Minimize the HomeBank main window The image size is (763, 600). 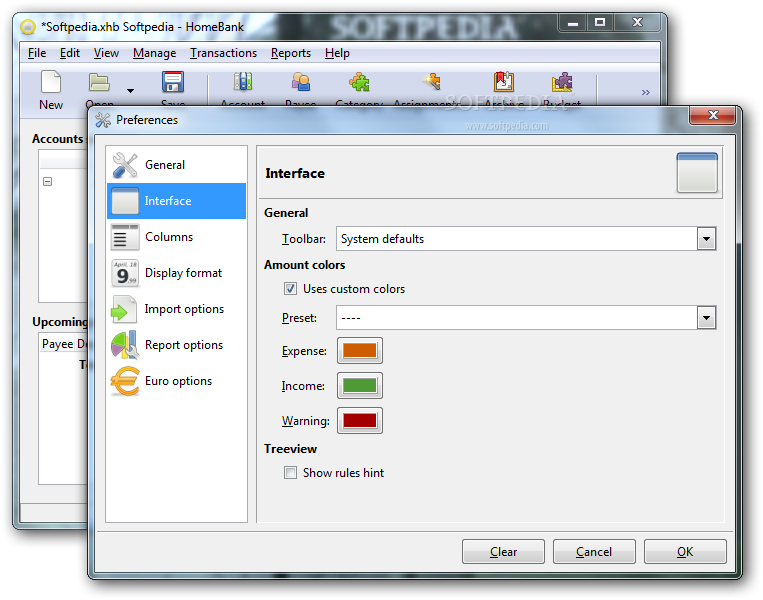(x=573, y=23)
